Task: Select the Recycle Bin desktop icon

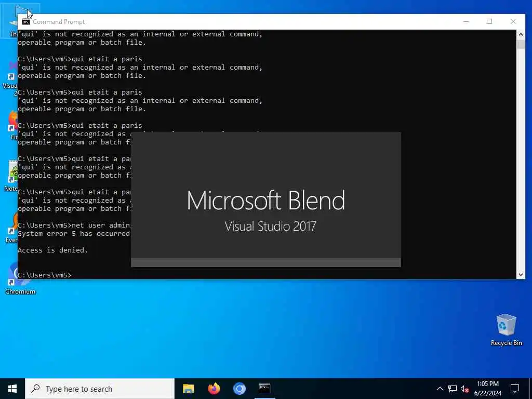Action: (x=506, y=330)
